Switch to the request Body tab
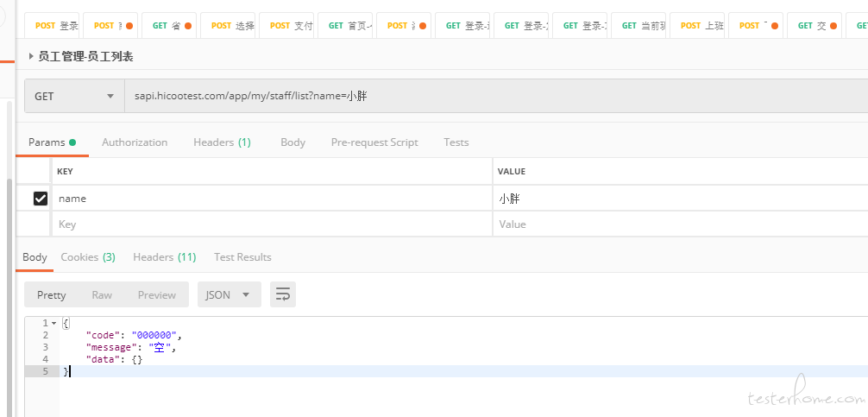The width and height of the screenshot is (868, 417). coord(292,142)
